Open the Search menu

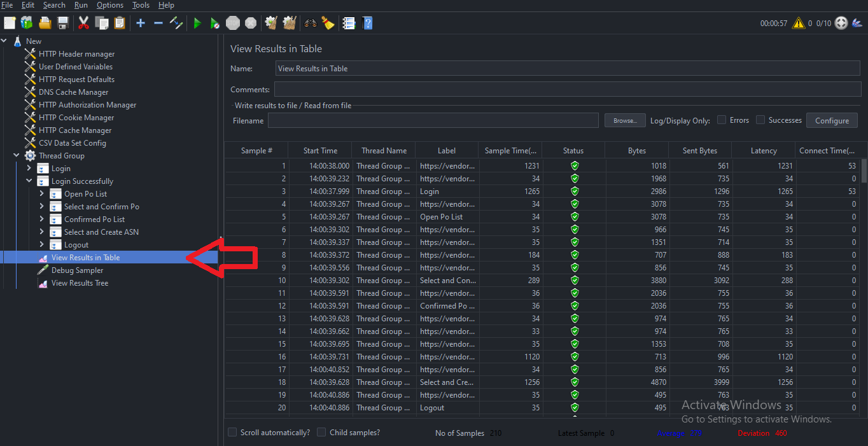click(x=54, y=5)
